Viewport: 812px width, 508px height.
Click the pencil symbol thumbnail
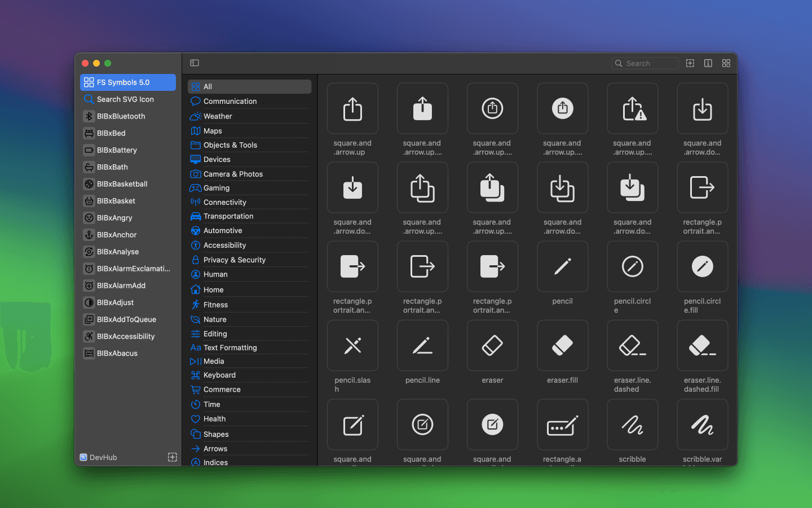[562, 266]
